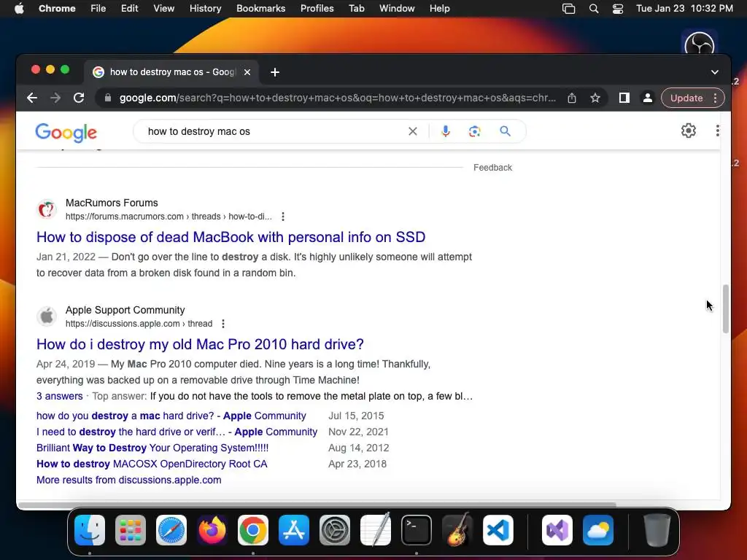Open site info via the lock icon
Image resolution: width=747 pixels, height=560 pixels.
[x=108, y=98]
